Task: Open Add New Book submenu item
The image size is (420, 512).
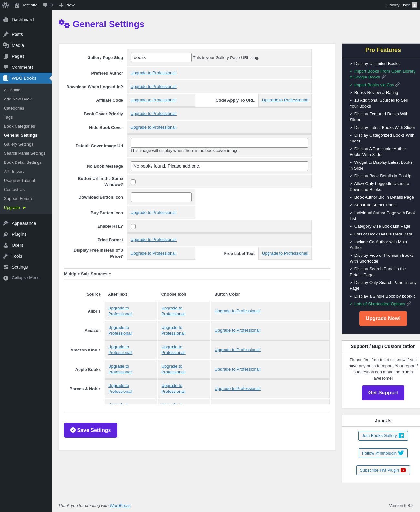Action: coord(18,99)
